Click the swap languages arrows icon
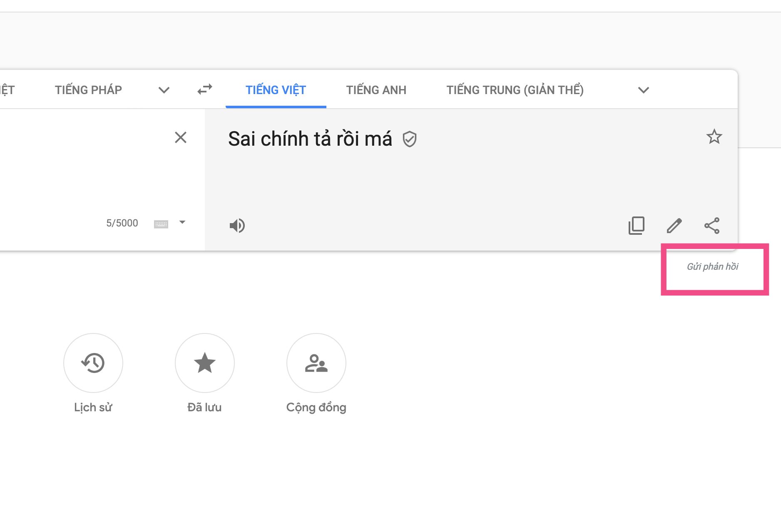The height and width of the screenshot is (532, 781). tap(204, 89)
